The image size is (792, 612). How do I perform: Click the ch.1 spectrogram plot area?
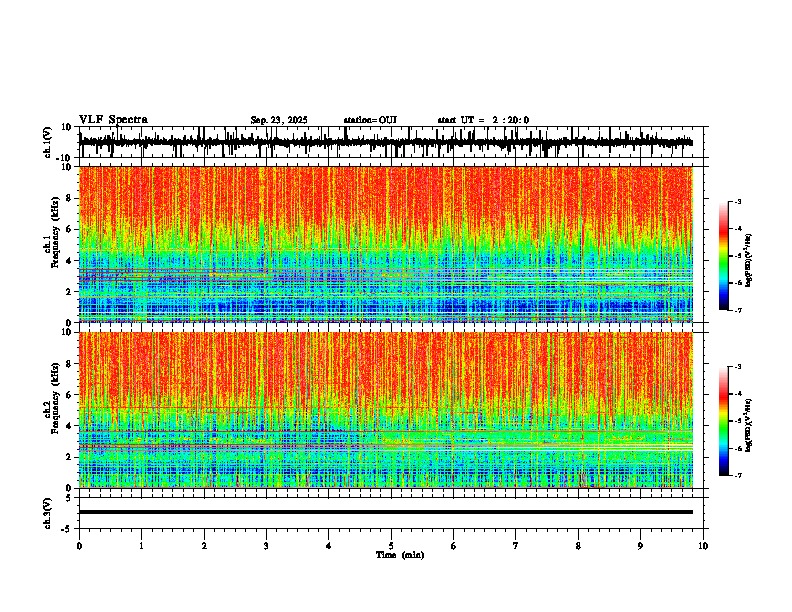pos(385,244)
